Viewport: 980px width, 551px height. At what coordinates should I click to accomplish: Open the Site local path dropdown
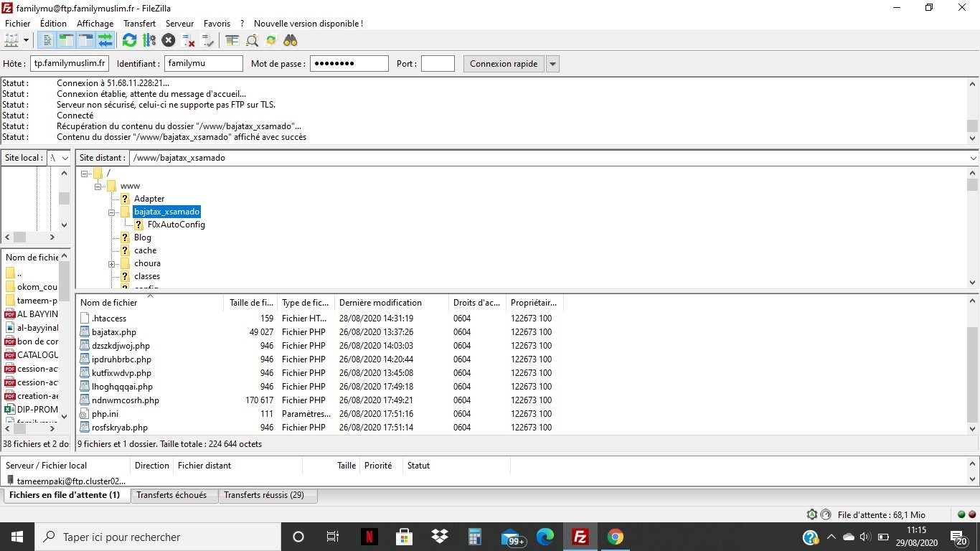(x=66, y=158)
